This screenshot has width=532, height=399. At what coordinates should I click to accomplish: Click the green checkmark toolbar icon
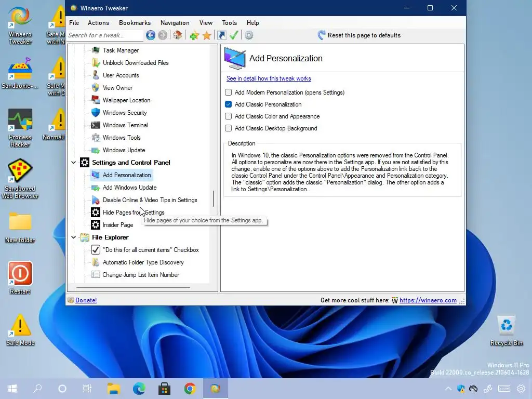click(234, 35)
